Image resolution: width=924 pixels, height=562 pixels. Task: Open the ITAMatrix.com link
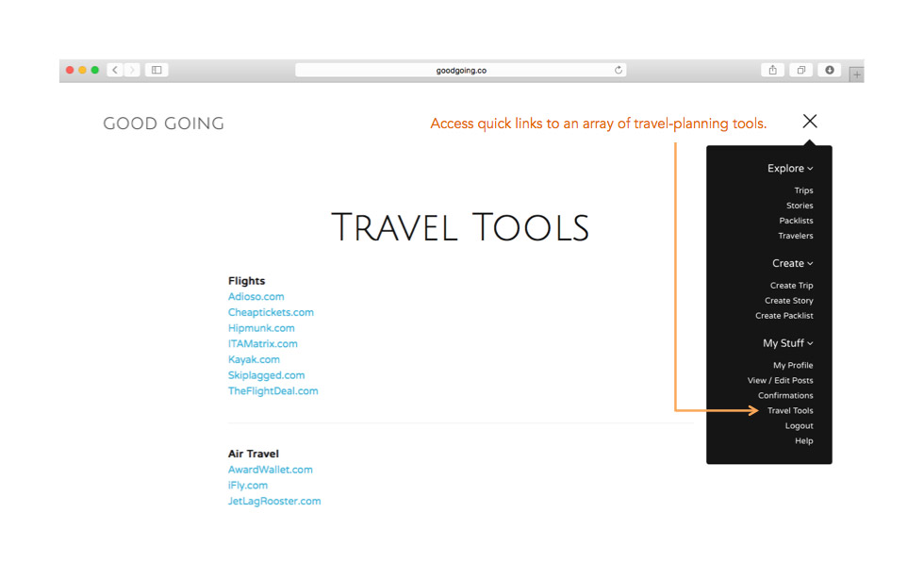[263, 344]
